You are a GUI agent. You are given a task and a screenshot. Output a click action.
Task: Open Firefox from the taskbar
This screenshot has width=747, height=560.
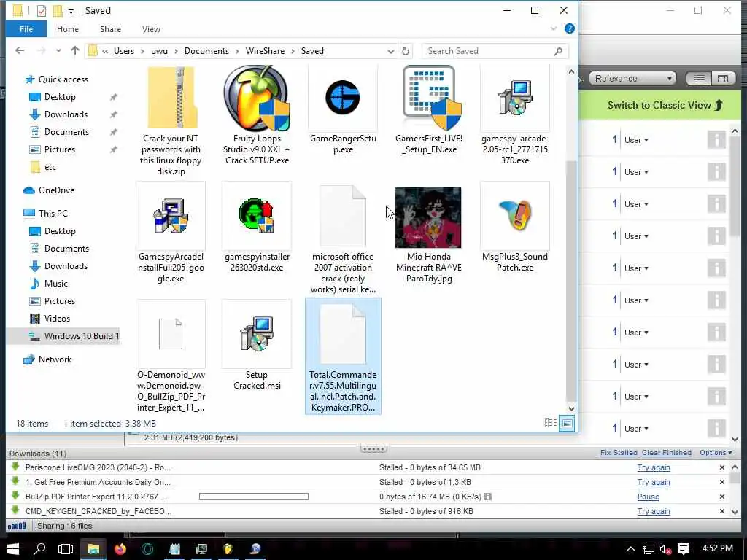coord(120,549)
